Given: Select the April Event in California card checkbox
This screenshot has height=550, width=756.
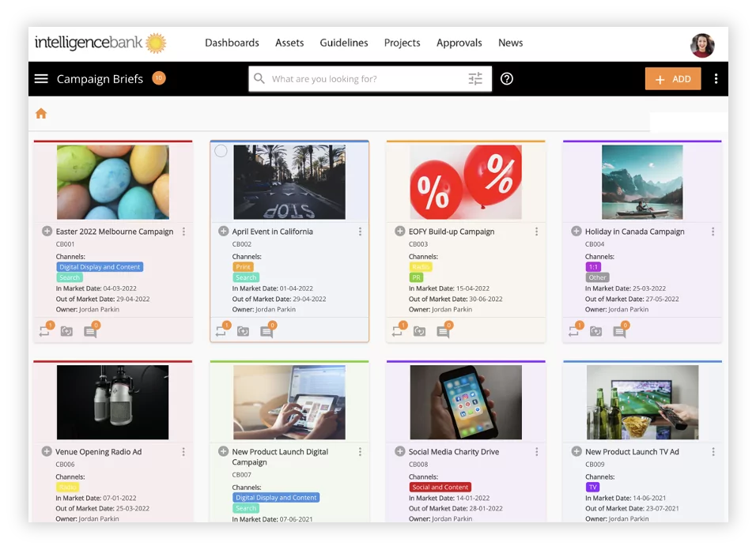Looking at the screenshot, I should coord(221,151).
